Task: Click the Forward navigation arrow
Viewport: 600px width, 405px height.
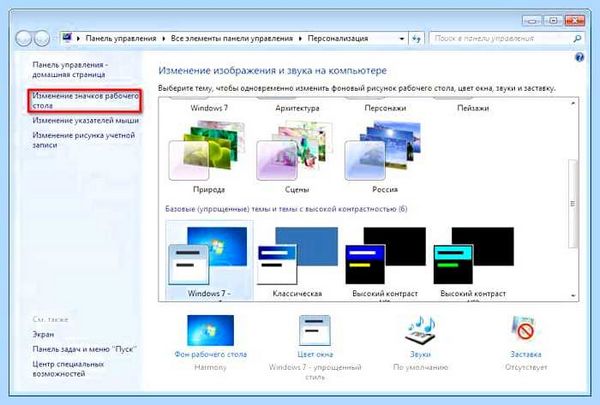Action: [42, 38]
